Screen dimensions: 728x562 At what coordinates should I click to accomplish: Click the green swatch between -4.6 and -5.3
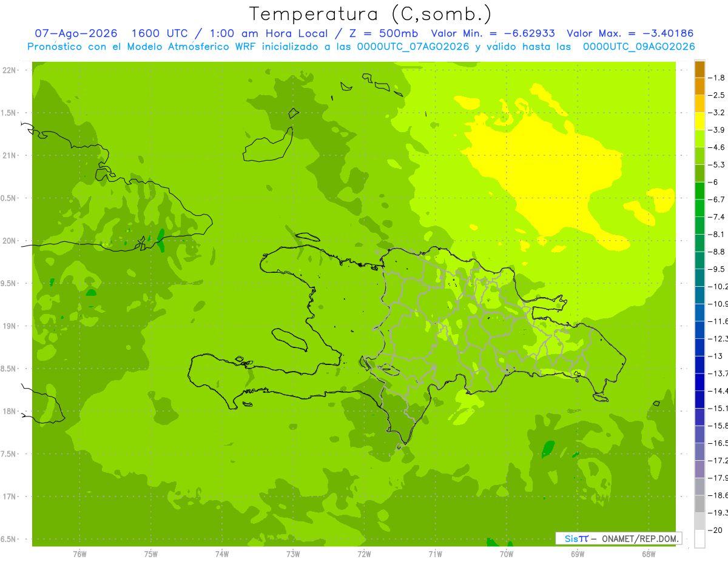(x=699, y=156)
